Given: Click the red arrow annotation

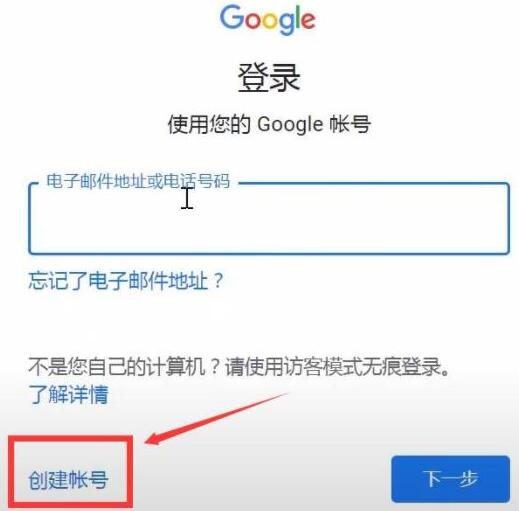Looking at the screenshot, I should [215, 418].
